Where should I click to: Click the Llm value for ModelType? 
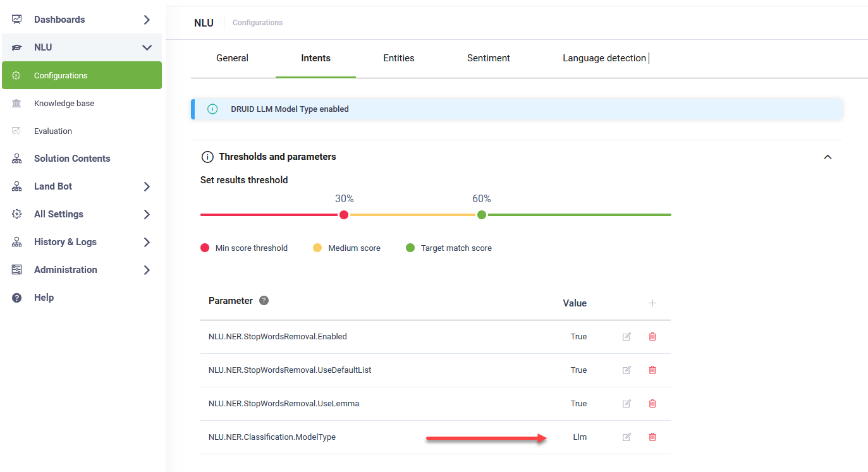coord(580,437)
